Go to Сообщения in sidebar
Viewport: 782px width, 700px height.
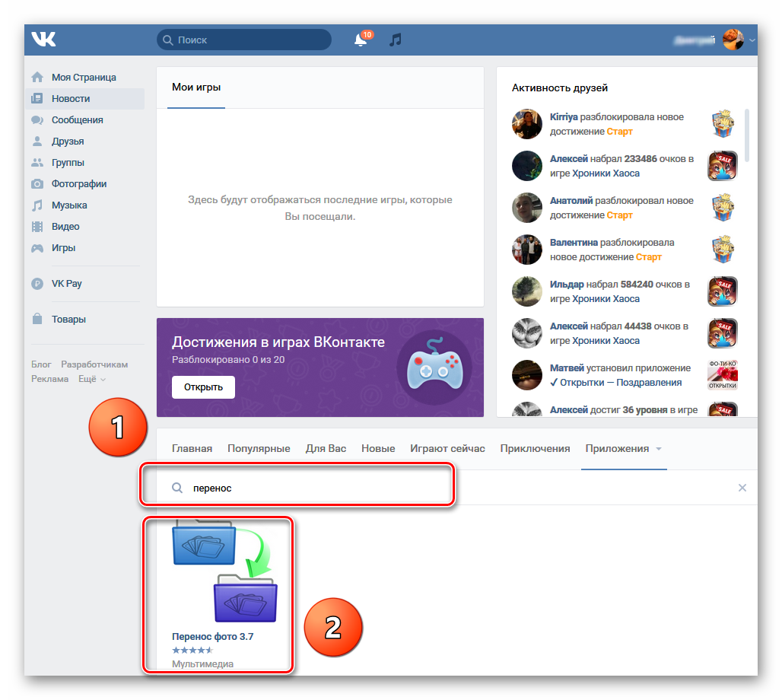(78, 119)
